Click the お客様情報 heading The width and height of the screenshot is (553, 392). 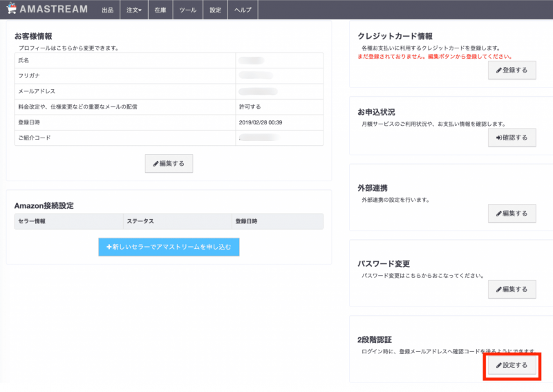point(33,36)
